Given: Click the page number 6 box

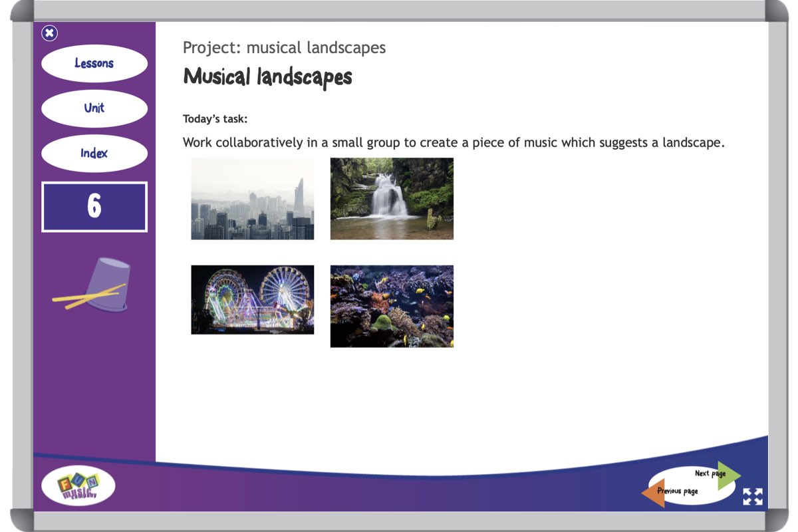Looking at the screenshot, I should pyautogui.click(x=94, y=207).
